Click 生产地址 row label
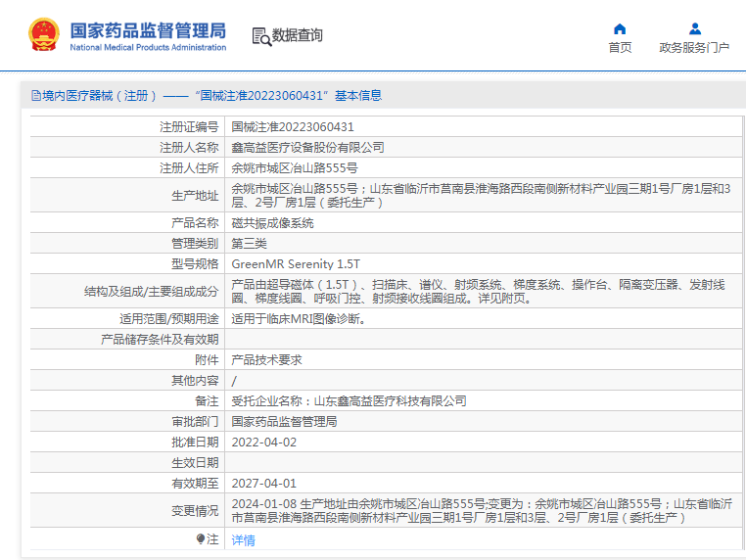The width and height of the screenshot is (746, 560). click(195, 196)
